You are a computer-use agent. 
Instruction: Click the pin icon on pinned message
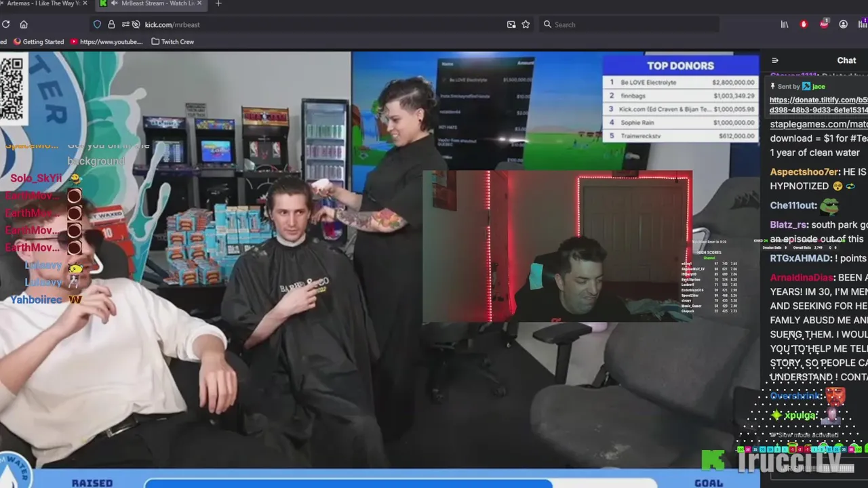pyautogui.click(x=773, y=86)
